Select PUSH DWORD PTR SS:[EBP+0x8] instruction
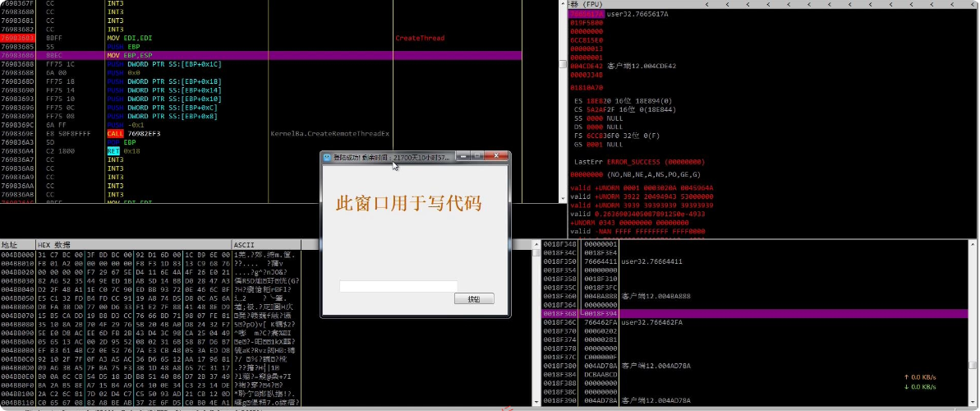The width and height of the screenshot is (980, 411). click(x=163, y=116)
